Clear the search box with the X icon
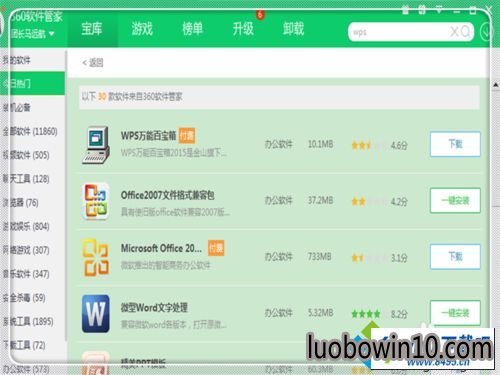The image size is (500, 375). click(x=454, y=32)
